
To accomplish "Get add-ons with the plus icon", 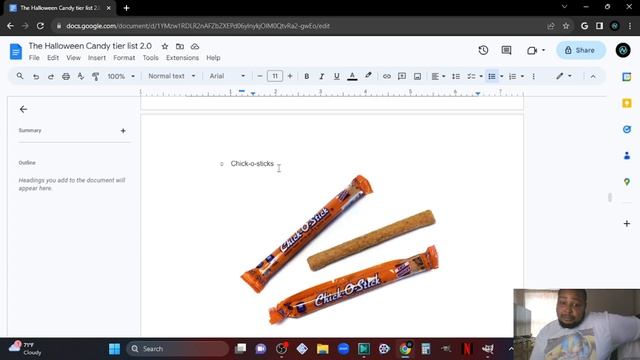I will point(627,224).
